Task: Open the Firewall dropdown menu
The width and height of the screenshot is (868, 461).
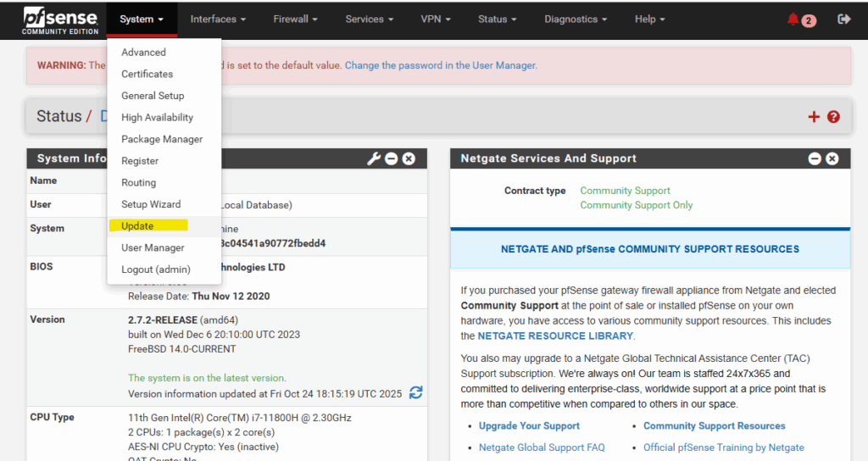Action: point(295,19)
